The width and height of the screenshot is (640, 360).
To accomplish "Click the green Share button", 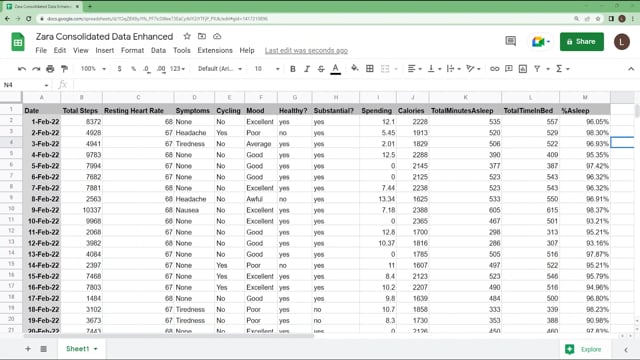I will 582,42.
